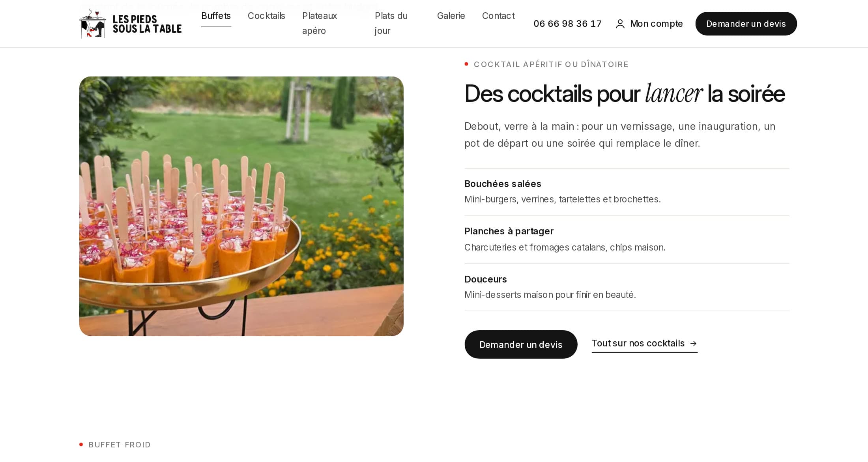The height and width of the screenshot is (462, 868).
Task: Click the paragraph starting Debout, verre à la main
Action: (x=620, y=135)
